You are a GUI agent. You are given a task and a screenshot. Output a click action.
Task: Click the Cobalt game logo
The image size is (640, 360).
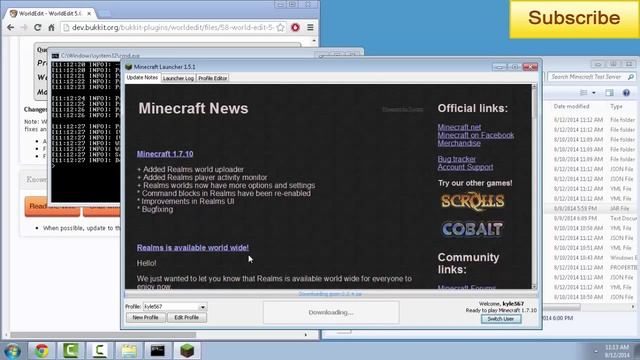[x=473, y=229]
